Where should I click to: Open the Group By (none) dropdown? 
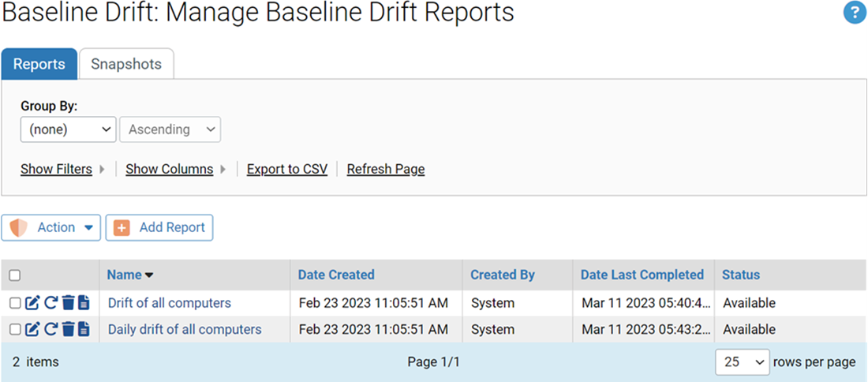(68, 129)
